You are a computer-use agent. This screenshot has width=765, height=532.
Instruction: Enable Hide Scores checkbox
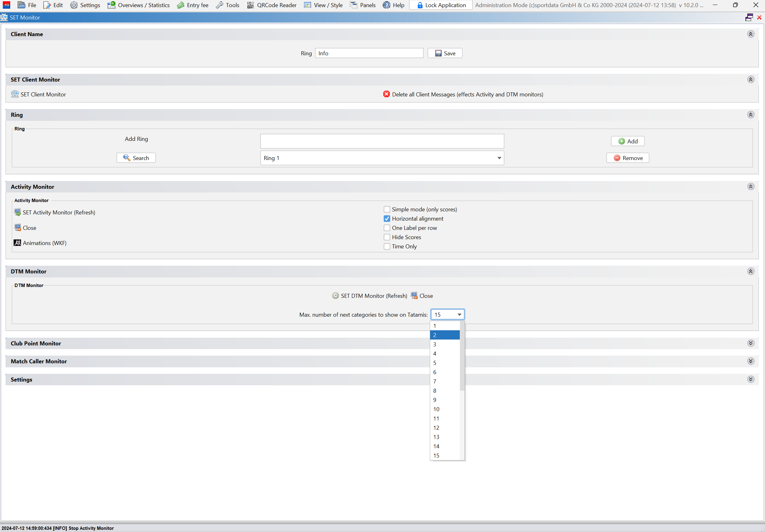point(387,237)
